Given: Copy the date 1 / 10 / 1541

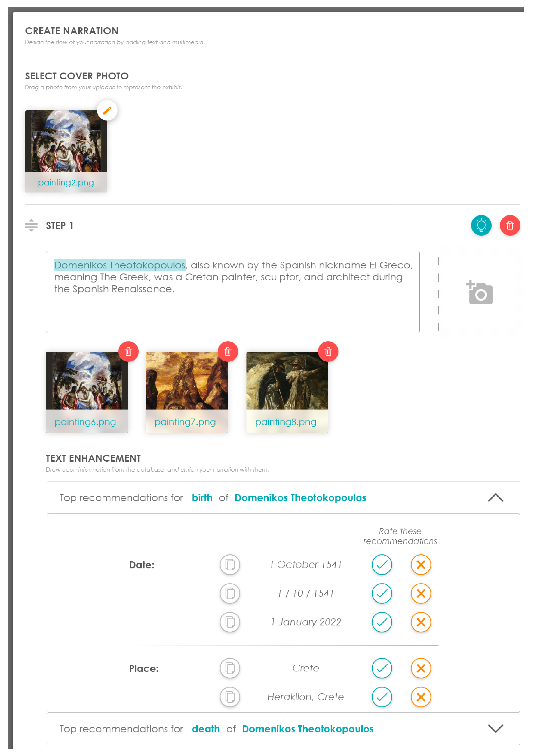Looking at the screenshot, I should coord(230,593).
